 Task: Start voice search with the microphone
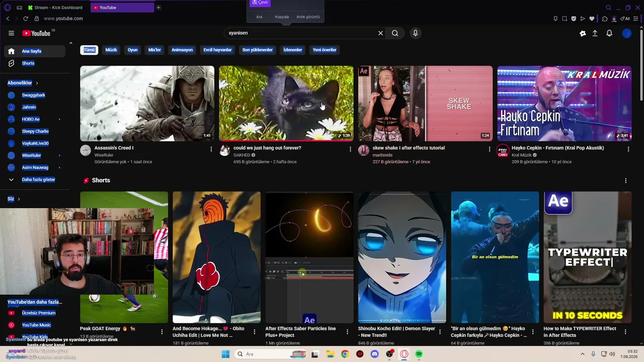click(x=415, y=33)
